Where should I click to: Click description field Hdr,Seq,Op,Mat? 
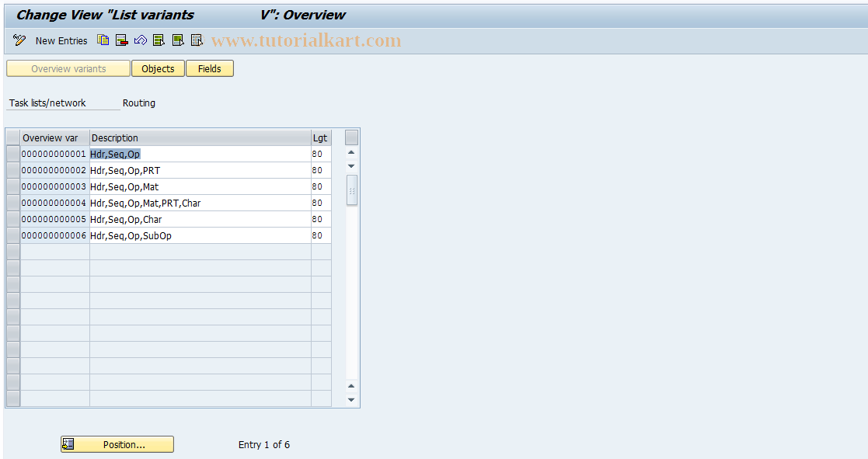pyautogui.click(x=200, y=186)
